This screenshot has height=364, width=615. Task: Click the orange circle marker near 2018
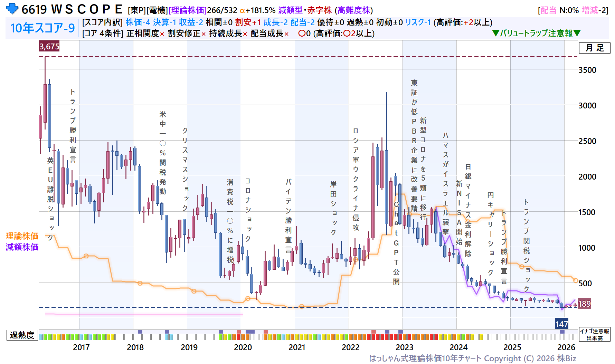coord(140,283)
